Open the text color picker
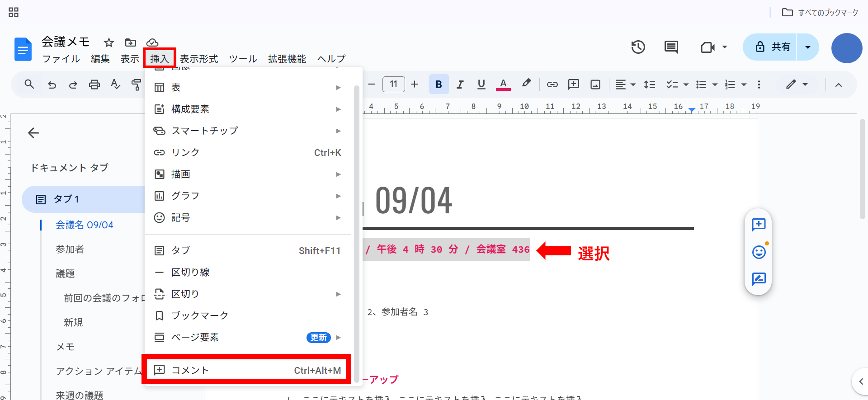Screen dimensions: 868x400 point(503,85)
